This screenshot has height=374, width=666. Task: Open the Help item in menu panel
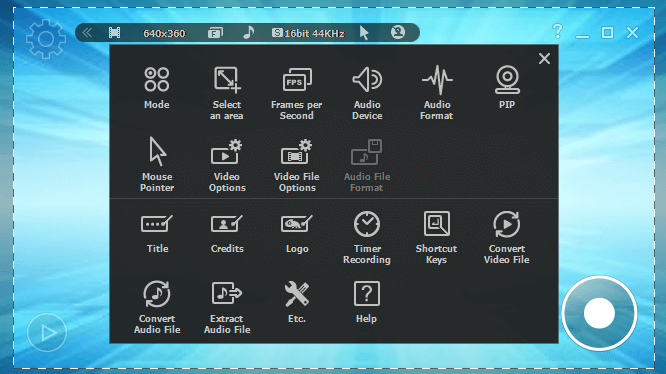[367, 302]
